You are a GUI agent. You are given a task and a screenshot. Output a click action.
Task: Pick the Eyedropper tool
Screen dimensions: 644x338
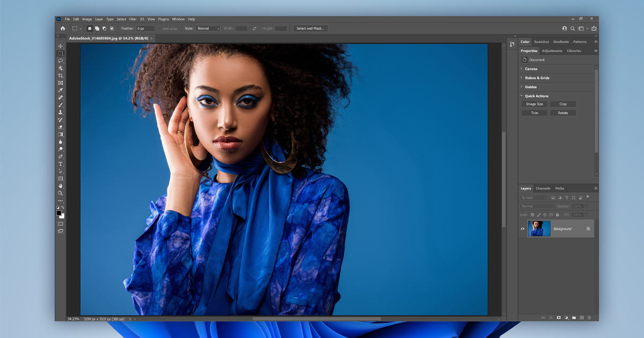60,90
